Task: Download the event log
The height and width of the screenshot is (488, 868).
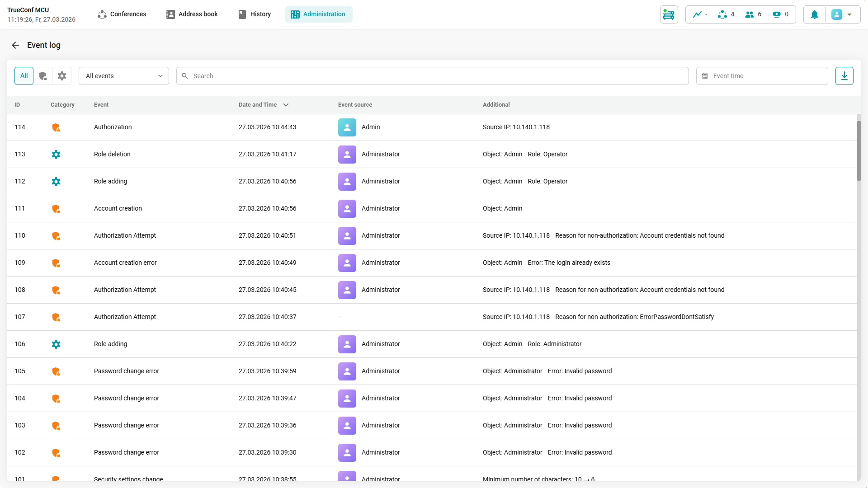Action: click(x=844, y=76)
